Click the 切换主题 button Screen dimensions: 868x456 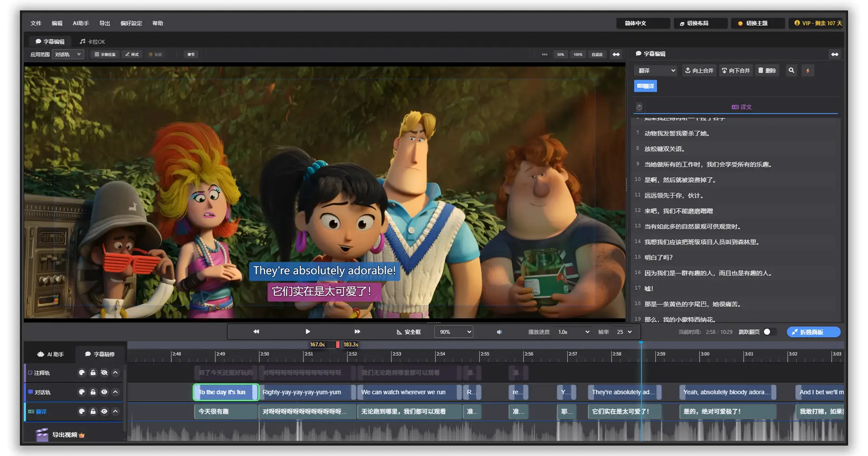(x=758, y=24)
